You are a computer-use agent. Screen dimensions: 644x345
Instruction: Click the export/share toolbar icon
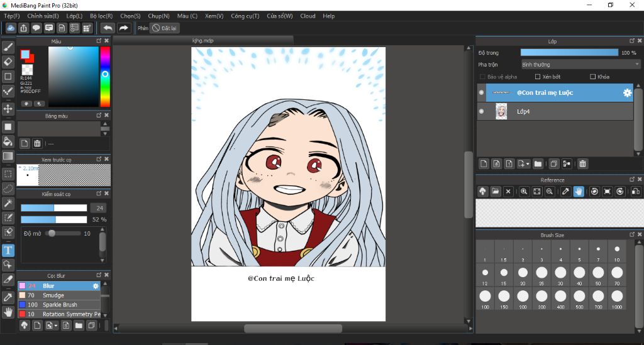(x=23, y=28)
